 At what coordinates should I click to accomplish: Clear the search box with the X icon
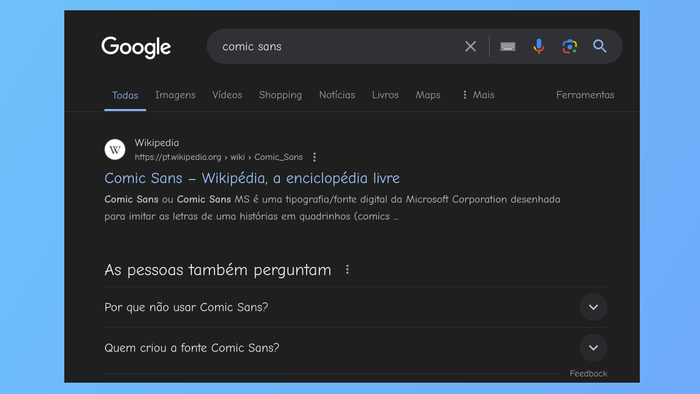click(x=470, y=46)
